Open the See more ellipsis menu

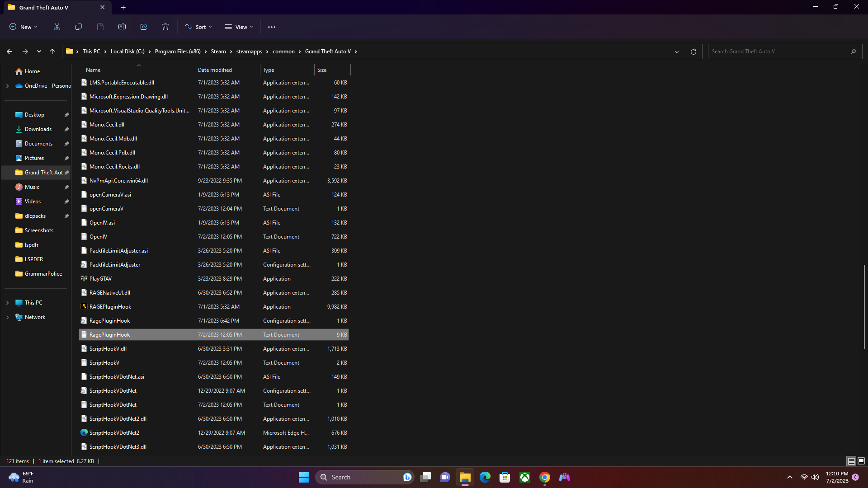tap(271, 27)
